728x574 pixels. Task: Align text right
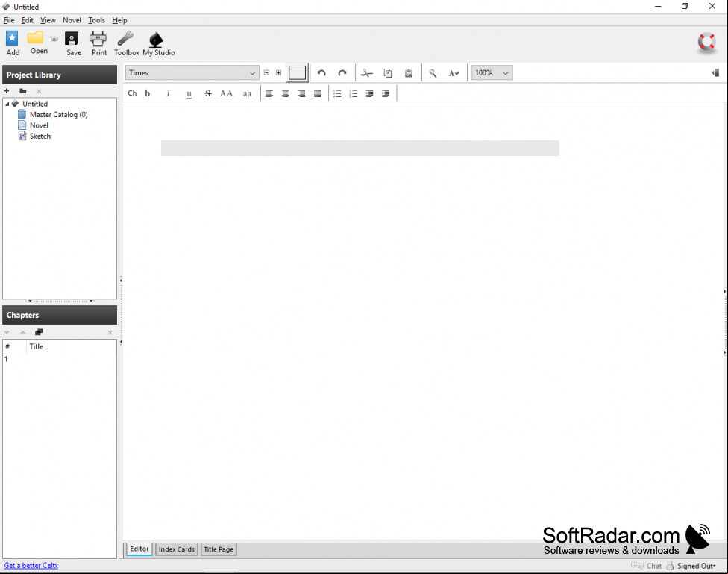(x=301, y=94)
